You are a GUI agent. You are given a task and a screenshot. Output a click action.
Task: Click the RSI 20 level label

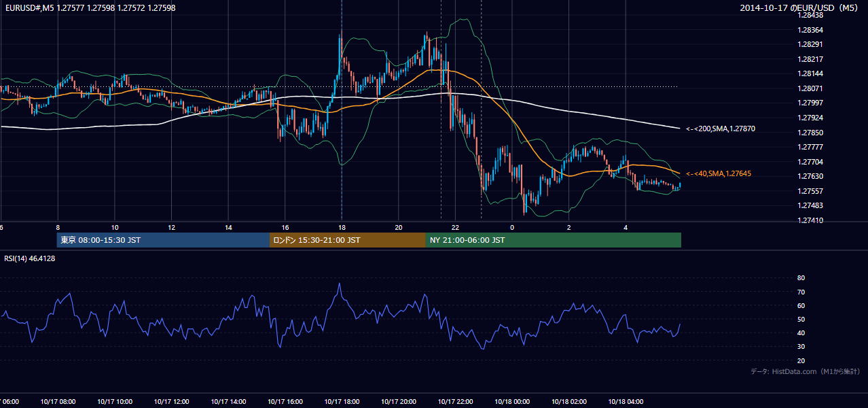801,360
